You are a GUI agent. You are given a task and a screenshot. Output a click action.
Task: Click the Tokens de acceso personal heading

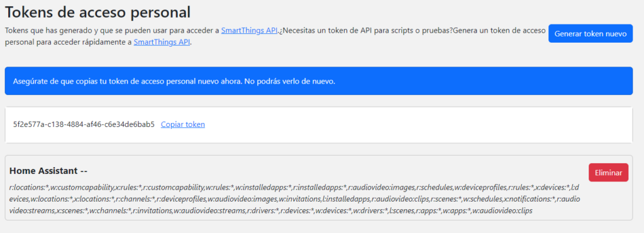click(x=97, y=13)
